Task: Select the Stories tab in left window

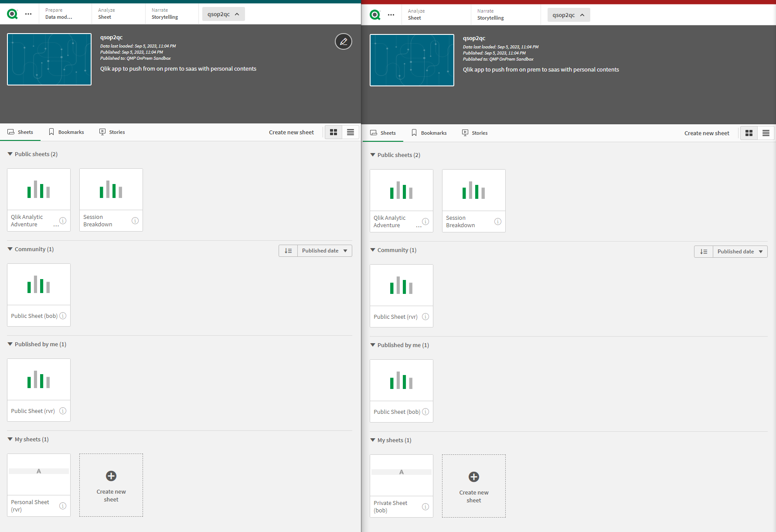Action: click(112, 132)
